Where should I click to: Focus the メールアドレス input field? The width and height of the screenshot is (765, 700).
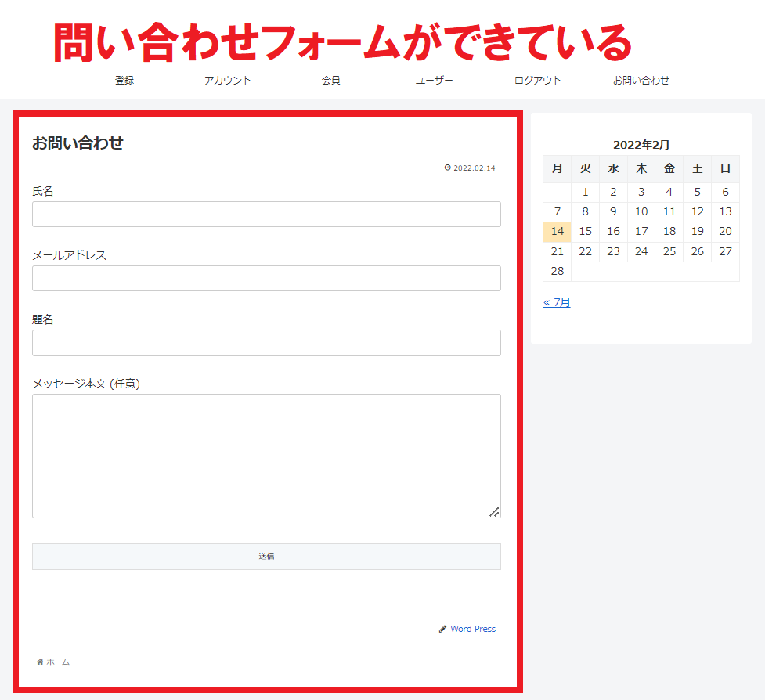pyautogui.click(x=266, y=279)
